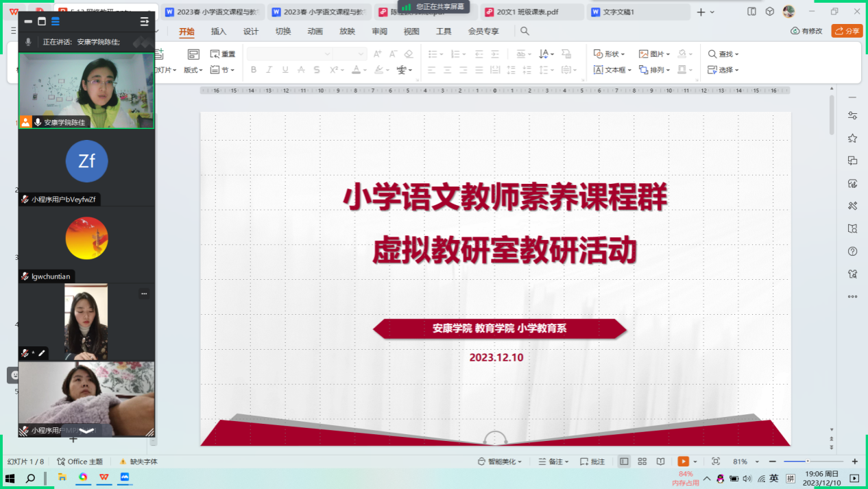
Task: Click the orange 分享 share button
Action: (x=847, y=31)
